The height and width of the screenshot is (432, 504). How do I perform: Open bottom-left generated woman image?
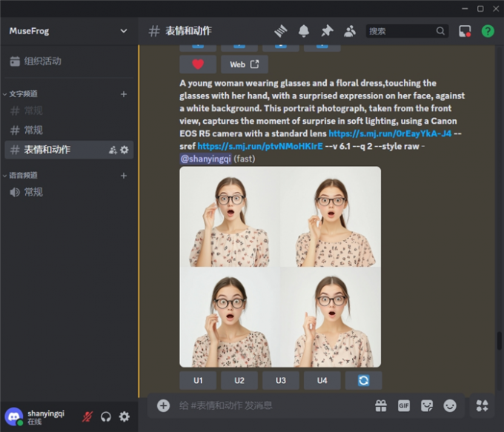tap(230, 317)
